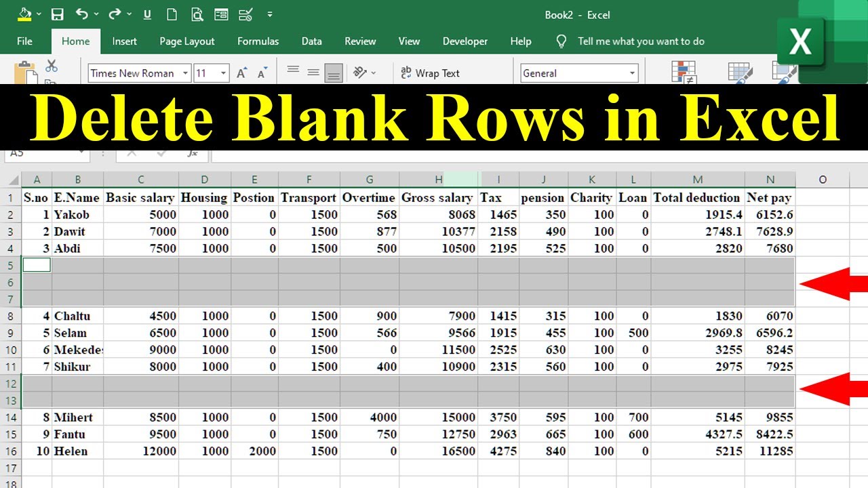Screen dimensions: 868x488
Task: Click the loan cell '500'
Action: coord(633,333)
